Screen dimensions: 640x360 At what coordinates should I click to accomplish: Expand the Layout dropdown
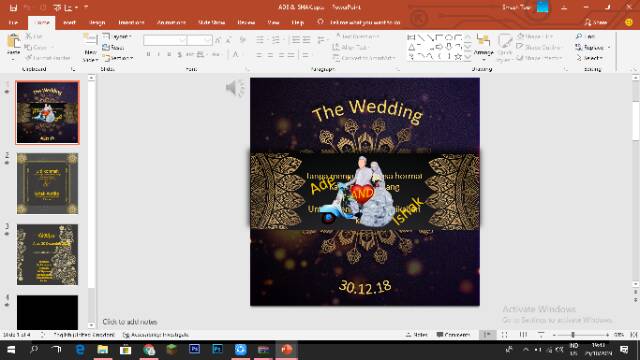[117, 37]
